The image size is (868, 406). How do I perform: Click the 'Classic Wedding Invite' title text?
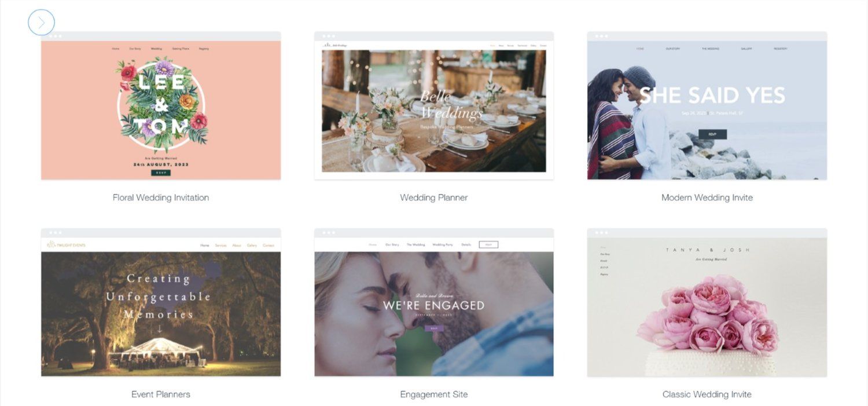coord(707,394)
